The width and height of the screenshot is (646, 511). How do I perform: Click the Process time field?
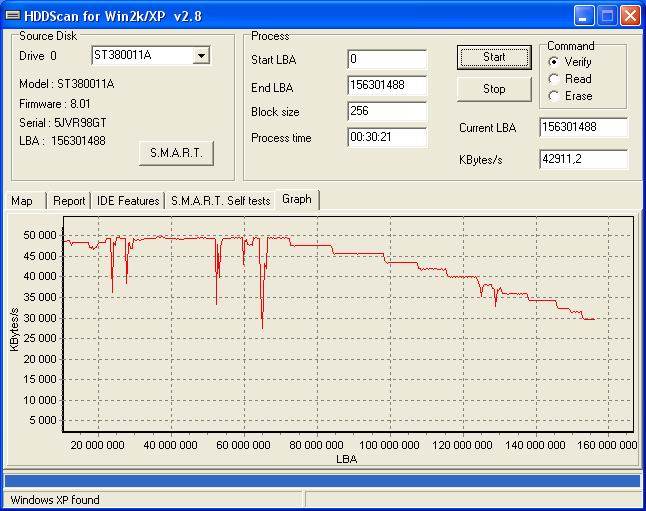[x=387, y=137]
